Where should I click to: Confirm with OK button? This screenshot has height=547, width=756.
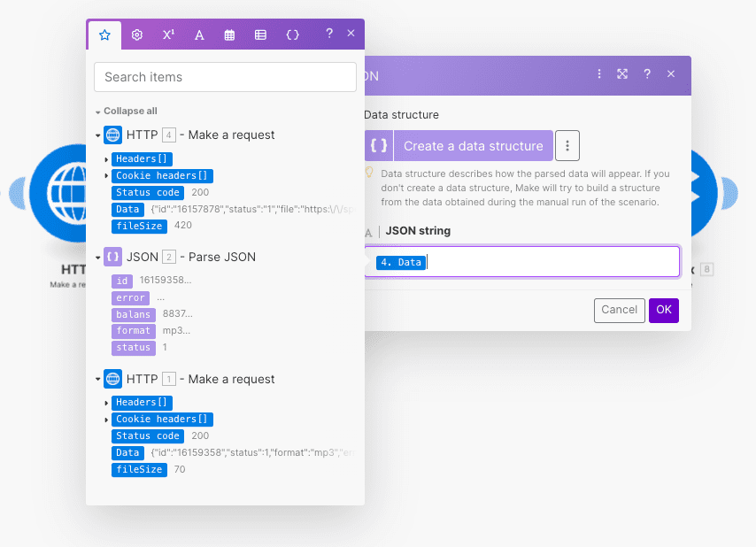coord(663,310)
